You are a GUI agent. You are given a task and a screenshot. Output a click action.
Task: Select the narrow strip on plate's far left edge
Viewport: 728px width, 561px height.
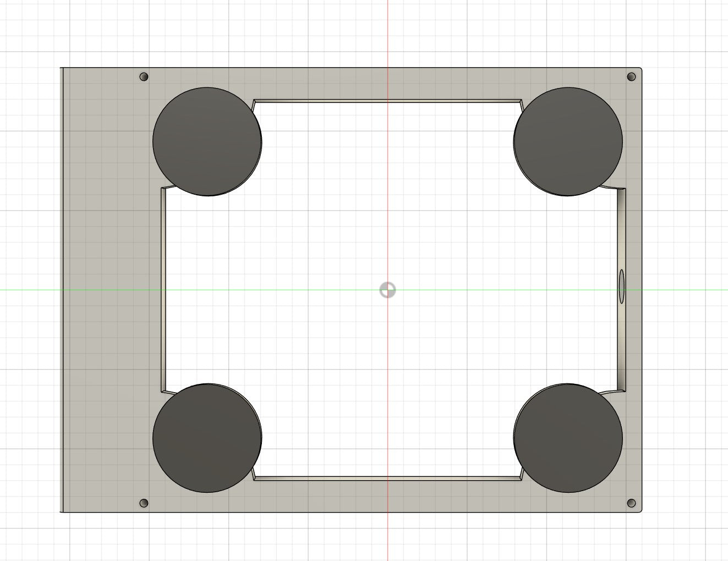62,290
